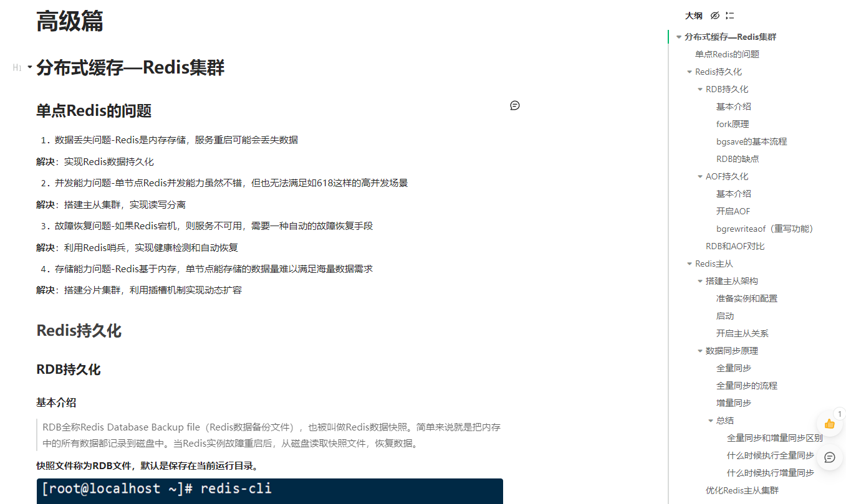Select 什么时候执行增量同步 in the outline

point(771,473)
